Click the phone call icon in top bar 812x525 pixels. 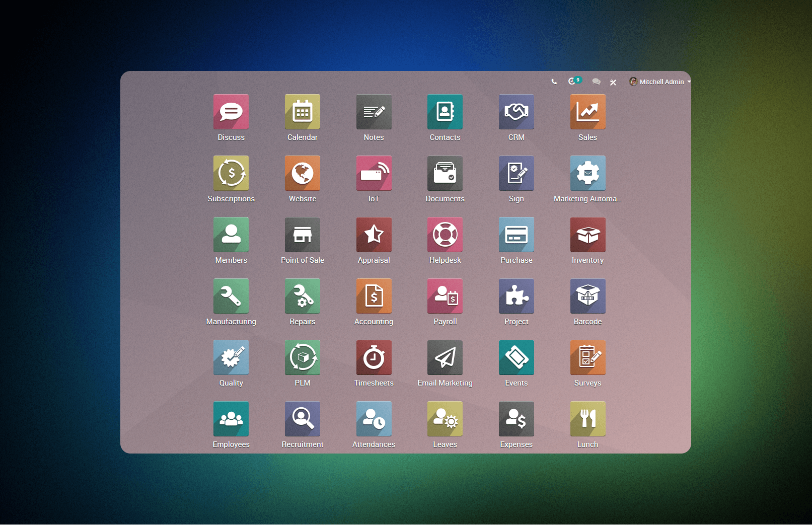pyautogui.click(x=554, y=82)
